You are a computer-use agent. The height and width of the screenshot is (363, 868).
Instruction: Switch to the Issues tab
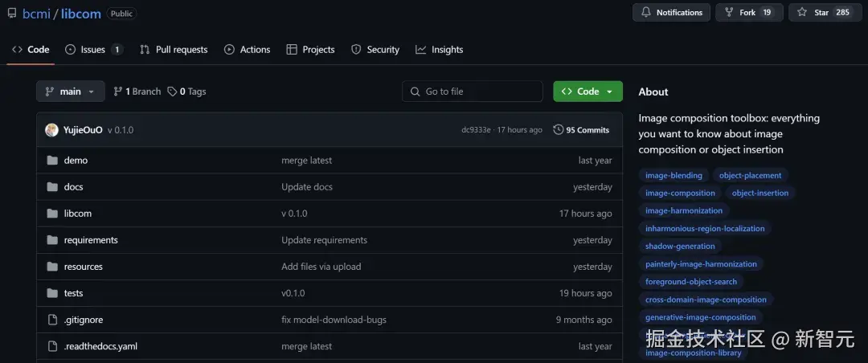click(93, 50)
